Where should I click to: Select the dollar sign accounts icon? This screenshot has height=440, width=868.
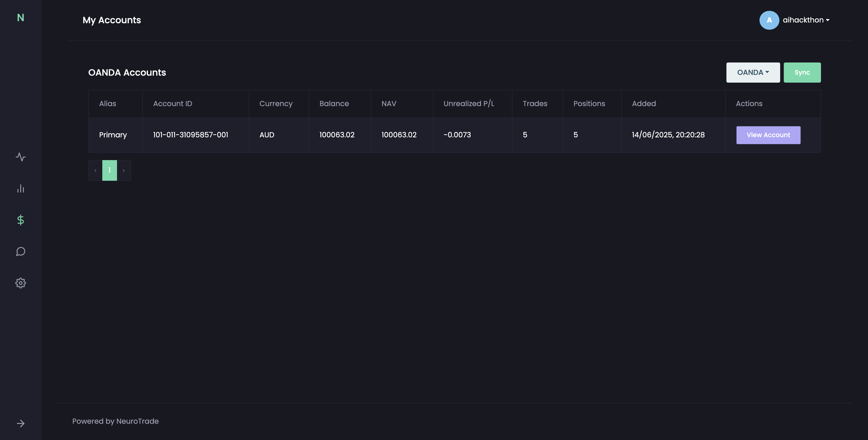coord(21,220)
